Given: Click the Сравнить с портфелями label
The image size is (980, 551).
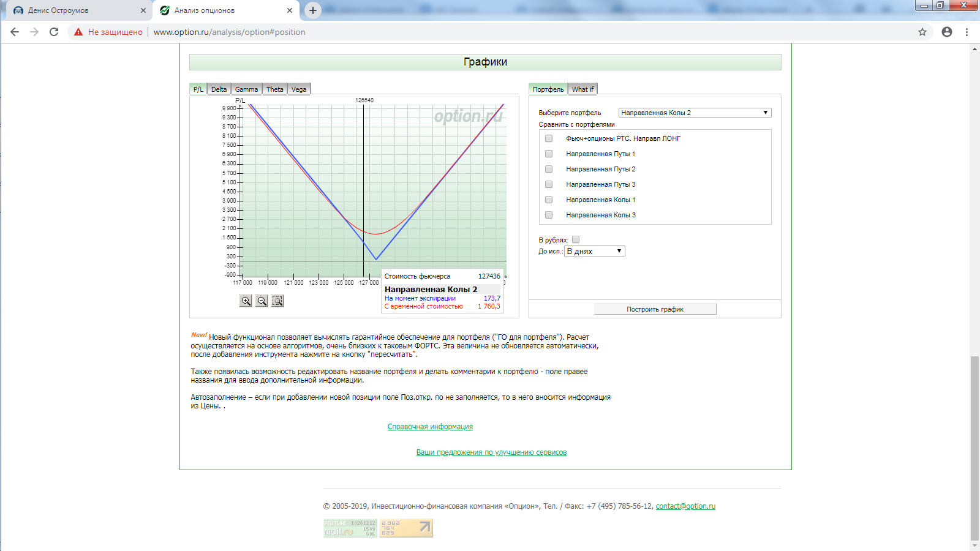Looking at the screenshot, I should click(576, 124).
